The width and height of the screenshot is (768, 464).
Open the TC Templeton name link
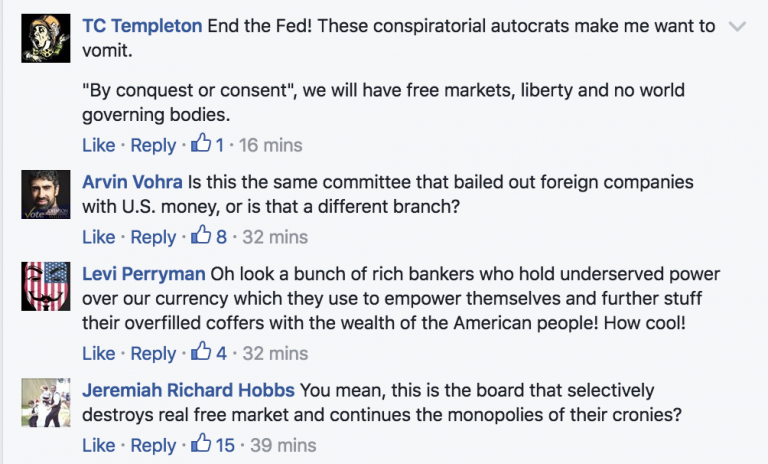tap(143, 27)
